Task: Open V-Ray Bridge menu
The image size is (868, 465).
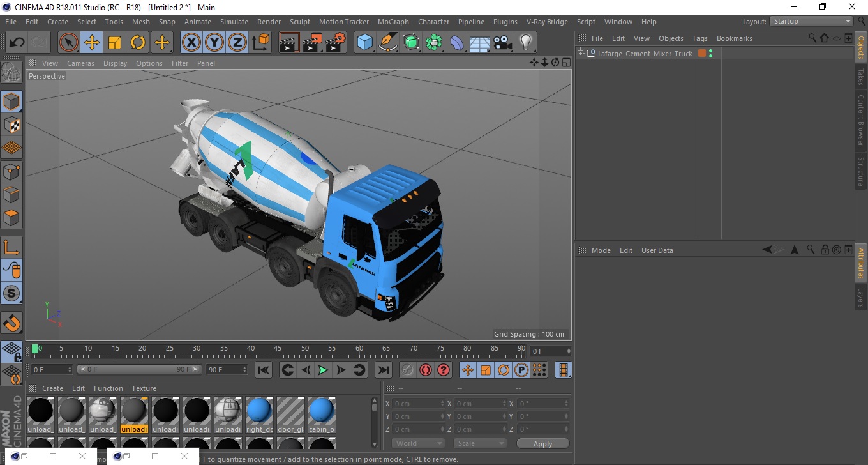Action: point(547,22)
